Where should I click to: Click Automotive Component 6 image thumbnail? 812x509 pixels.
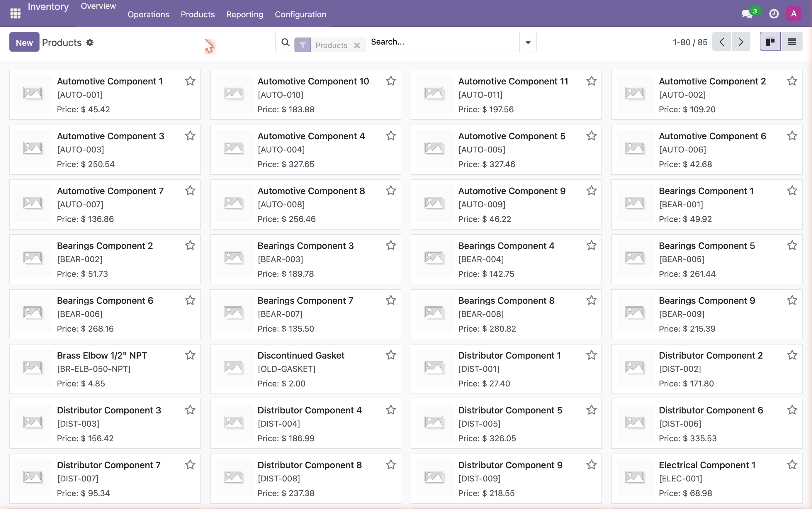pyautogui.click(x=635, y=148)
